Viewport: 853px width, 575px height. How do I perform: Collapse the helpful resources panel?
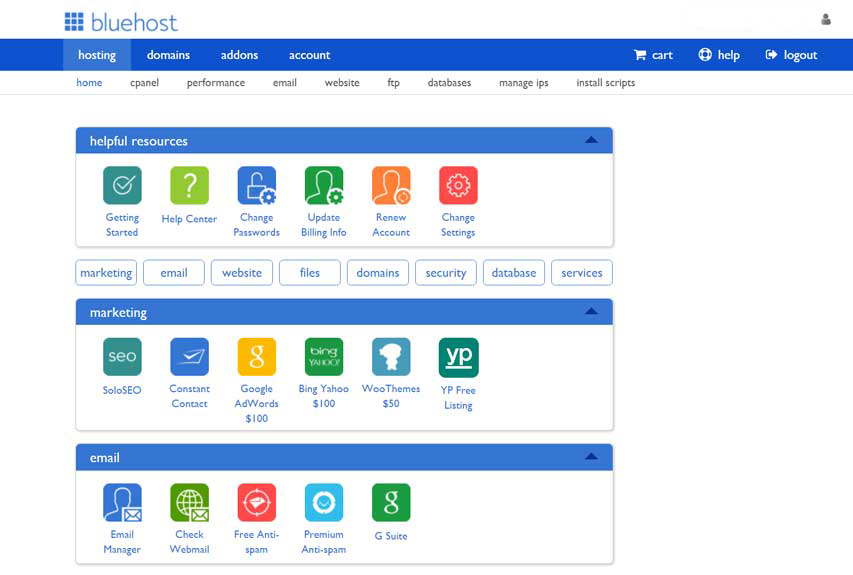[591, 140]
